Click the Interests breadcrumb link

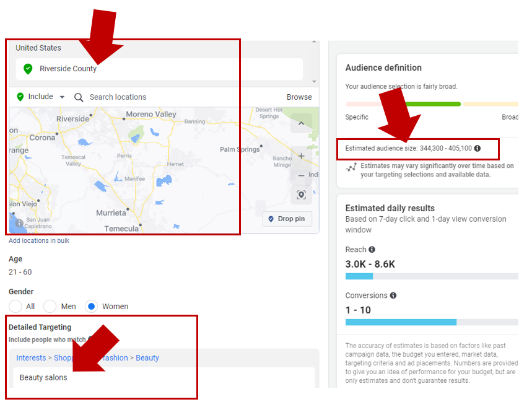point(31,358)
